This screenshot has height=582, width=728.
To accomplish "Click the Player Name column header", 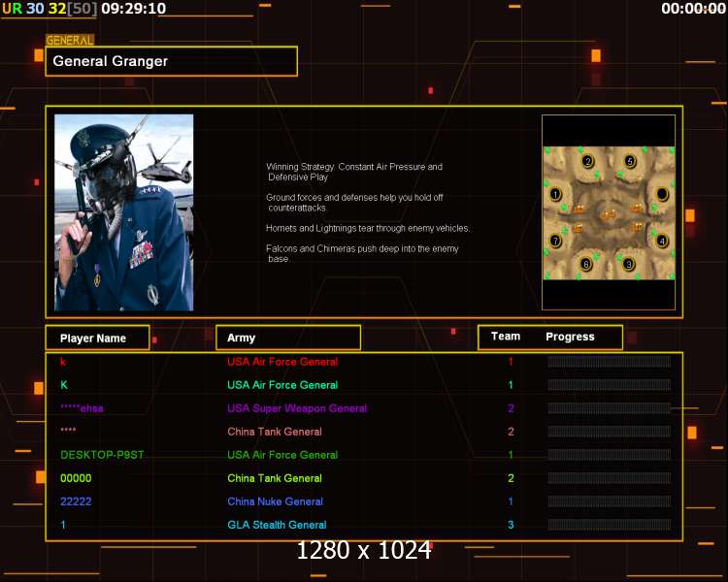I will [x=97, y=338].
